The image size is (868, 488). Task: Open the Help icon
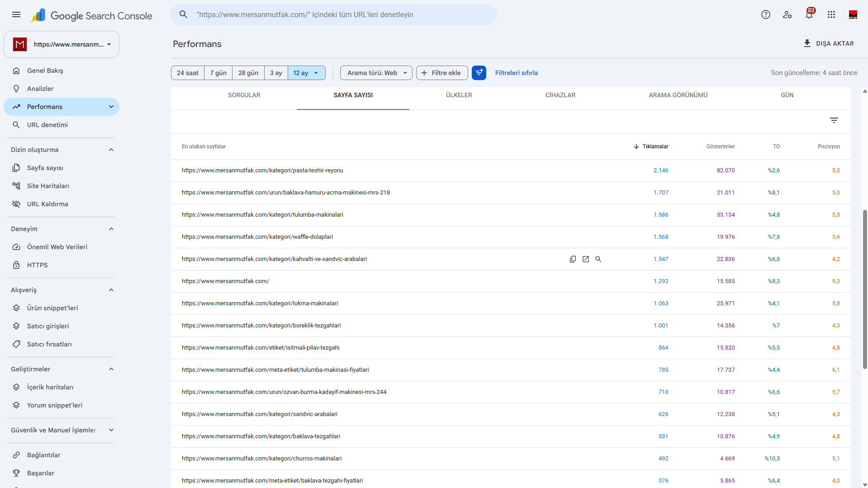click(766, 14)
